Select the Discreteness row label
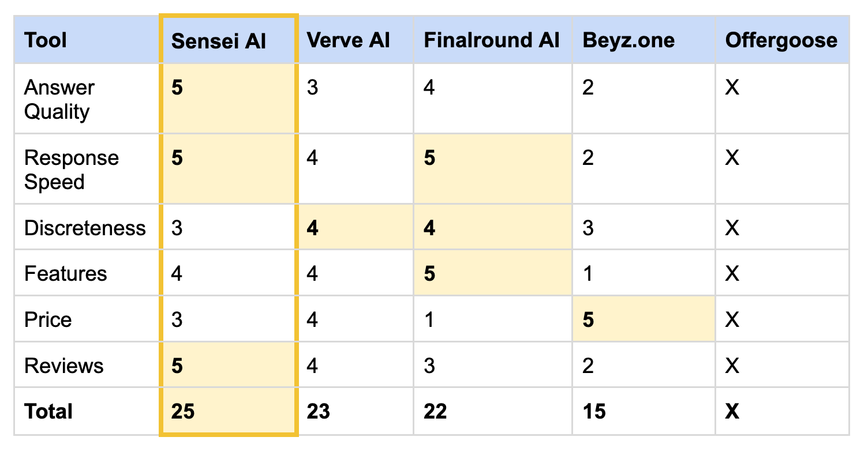This screenshot has width=868, height=452. pos(85,228)
